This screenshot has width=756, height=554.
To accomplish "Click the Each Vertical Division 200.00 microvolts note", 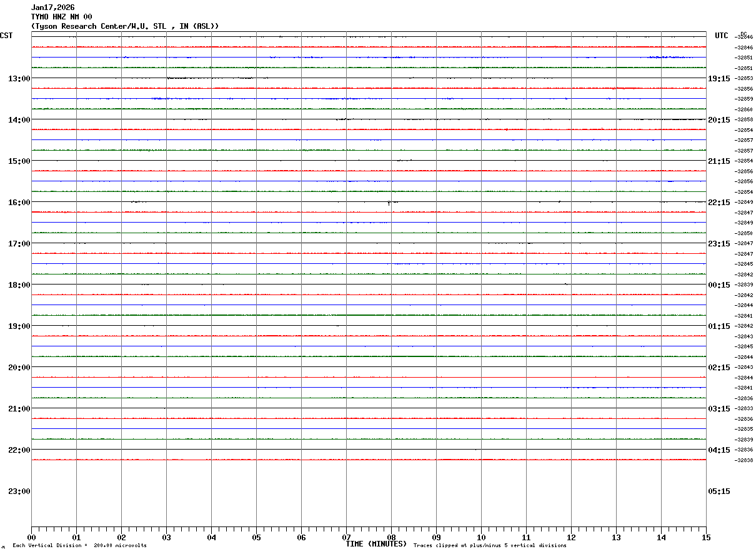I will click(79, 546).
